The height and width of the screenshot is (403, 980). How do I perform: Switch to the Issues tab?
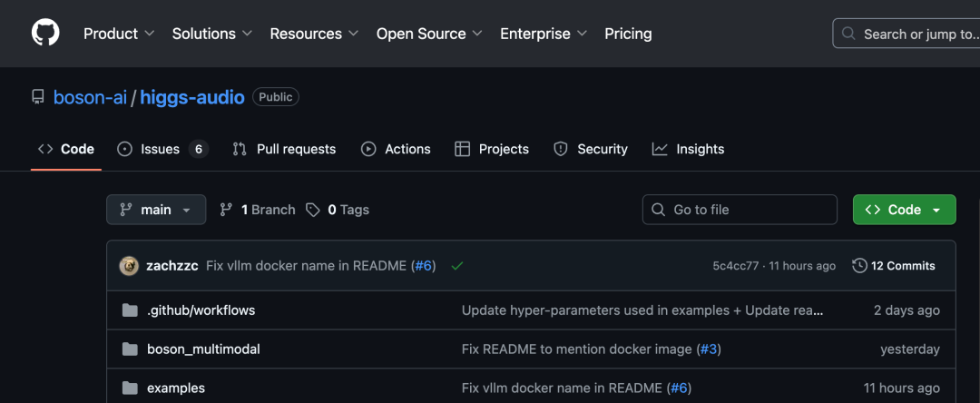(x=162, y=149)
